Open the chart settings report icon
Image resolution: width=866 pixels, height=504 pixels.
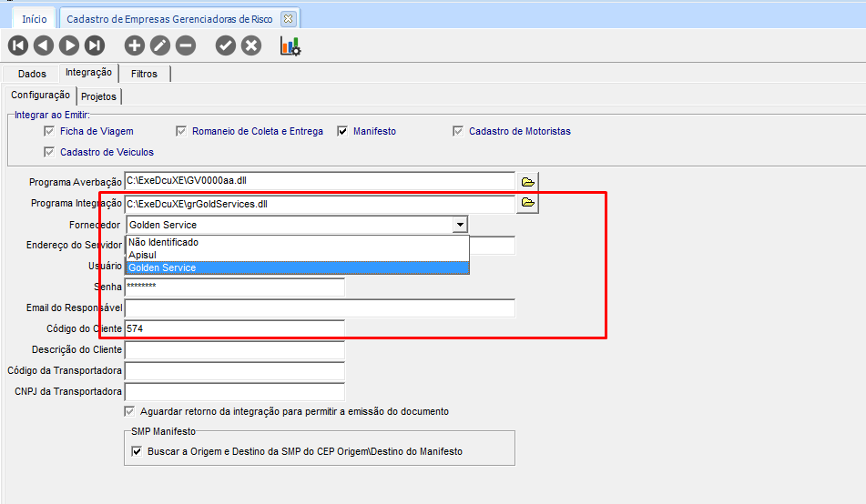[290, 45]
